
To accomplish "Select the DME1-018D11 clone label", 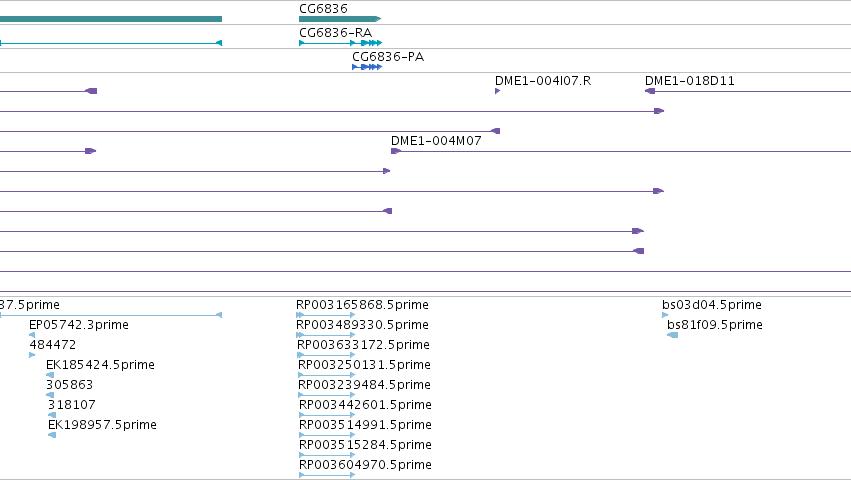I will point(689,80).
